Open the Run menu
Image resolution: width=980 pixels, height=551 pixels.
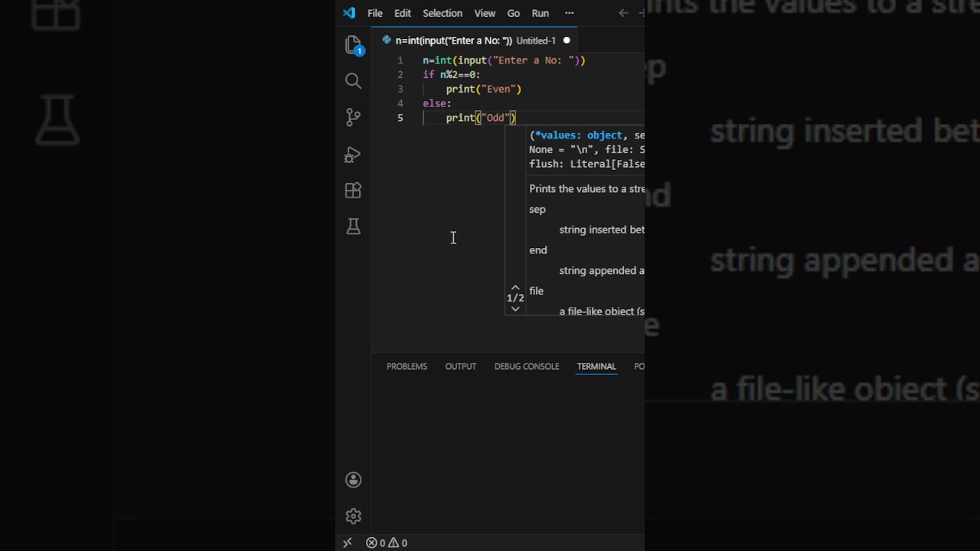541,13
